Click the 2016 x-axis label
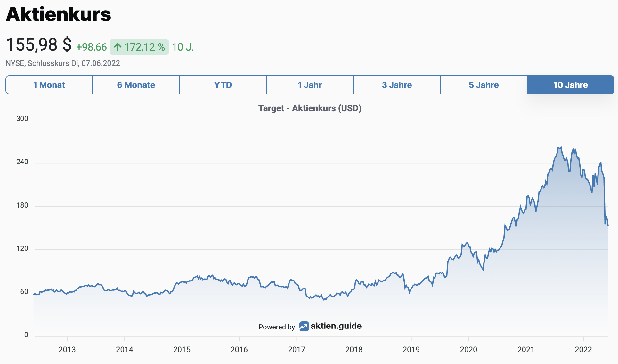The image size is (618, 364). click(239, 350)
